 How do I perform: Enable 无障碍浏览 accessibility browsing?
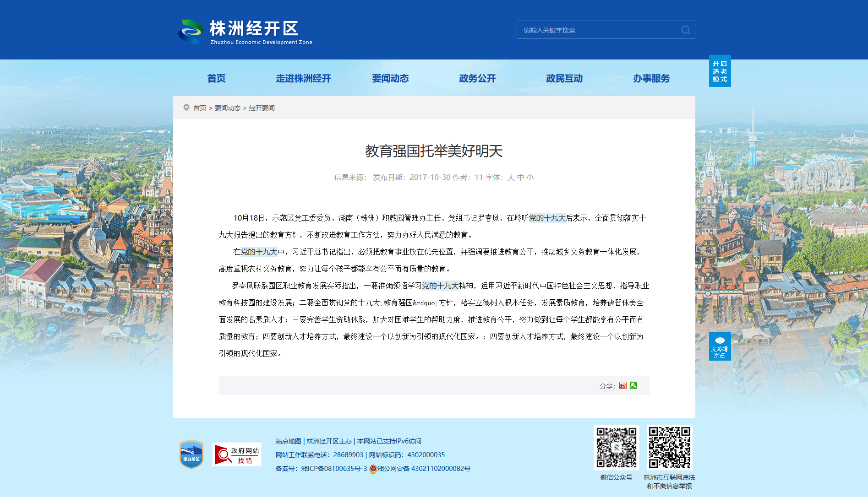pyautogui.click(x=720, y=346)
